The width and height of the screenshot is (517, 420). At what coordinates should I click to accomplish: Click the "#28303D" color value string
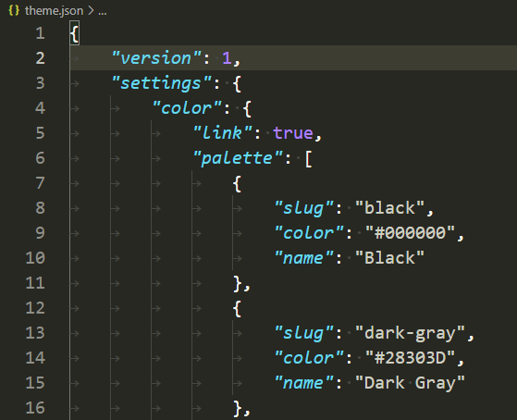point(410,358)
